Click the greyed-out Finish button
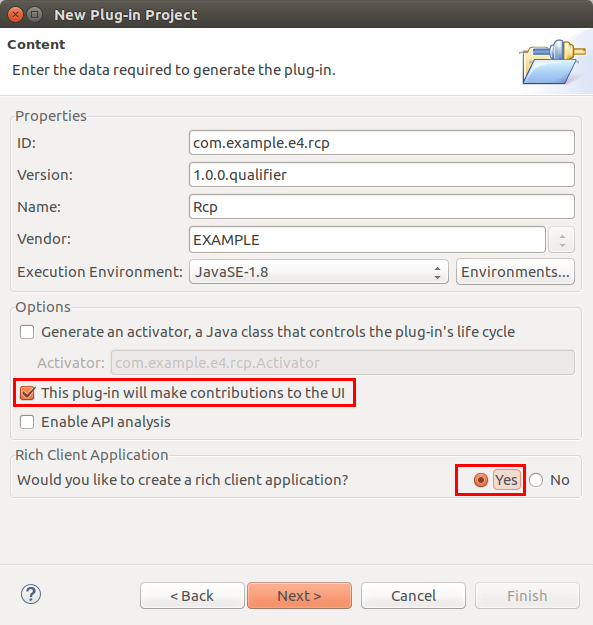The image size is (593, 625). 527,596
